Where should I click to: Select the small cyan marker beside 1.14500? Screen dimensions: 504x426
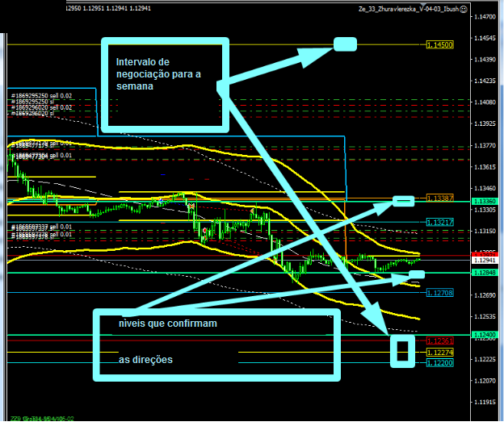click(345, 45)
